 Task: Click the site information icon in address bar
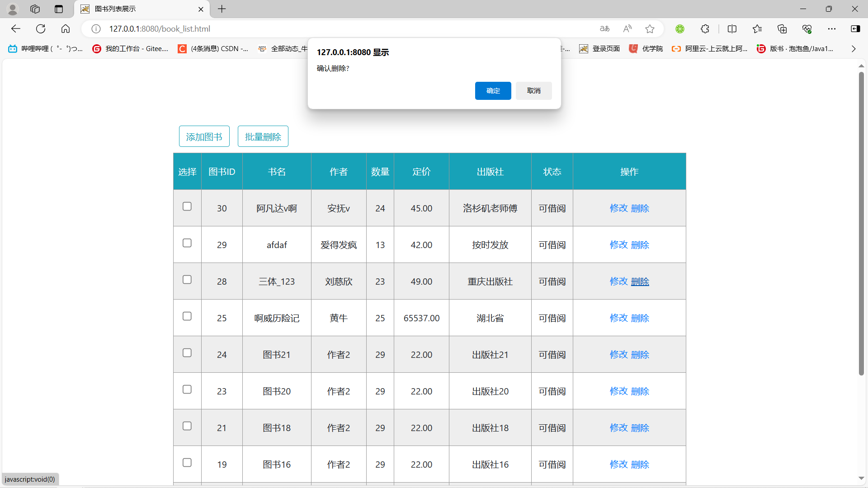(96, 29)
